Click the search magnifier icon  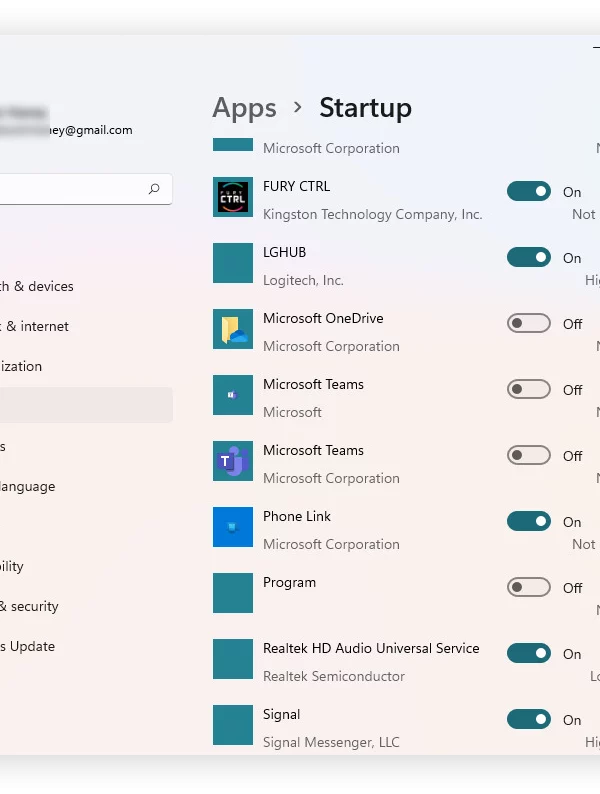point(154,189)
